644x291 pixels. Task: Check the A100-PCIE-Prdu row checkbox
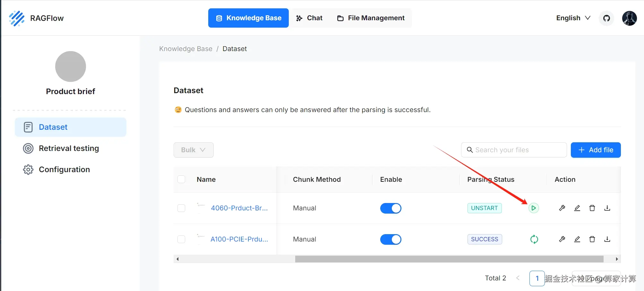point(181,239)
